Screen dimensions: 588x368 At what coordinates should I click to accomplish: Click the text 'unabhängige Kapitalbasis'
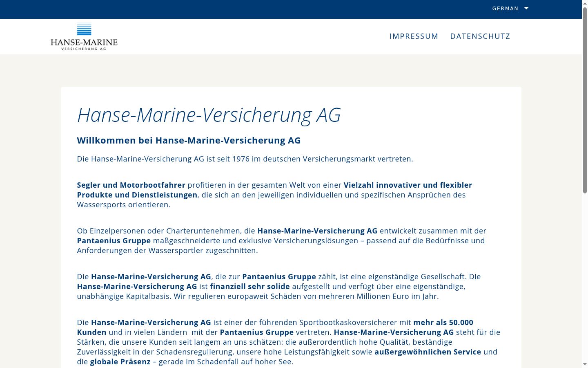pyautogui.click(x=123, y=296)
